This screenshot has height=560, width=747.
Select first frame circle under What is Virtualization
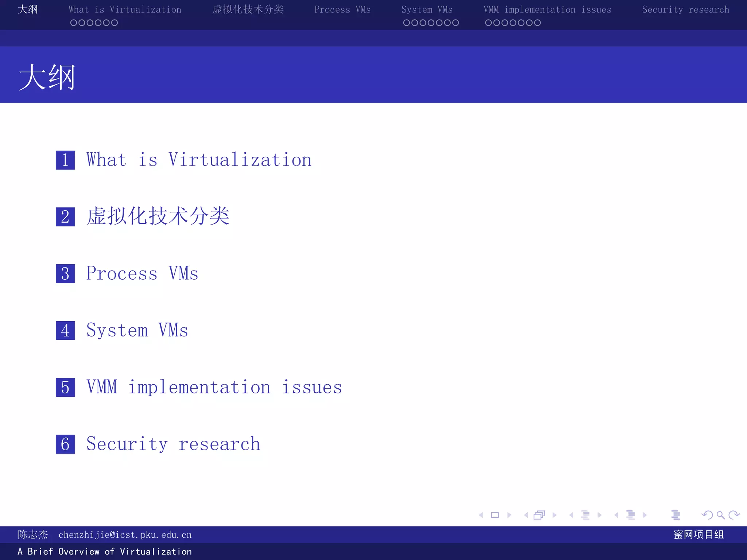pyautogui.click(x=74, y=23)
